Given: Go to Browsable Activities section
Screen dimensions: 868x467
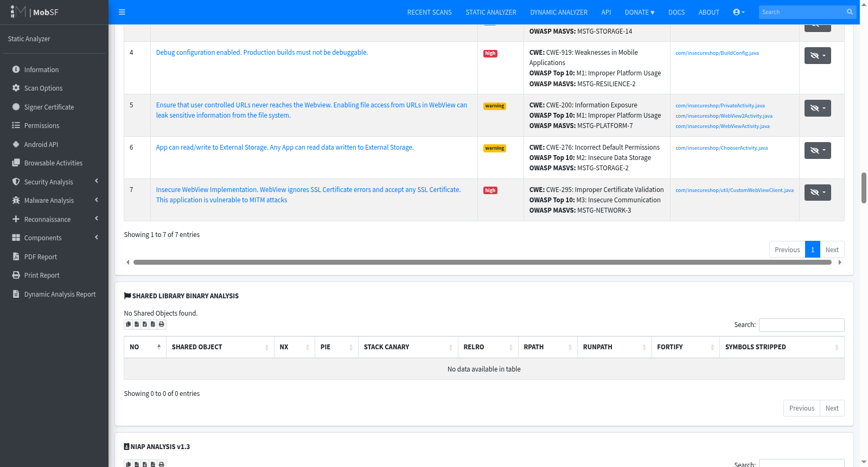Looking at the screenshot, I should point(54,163).
